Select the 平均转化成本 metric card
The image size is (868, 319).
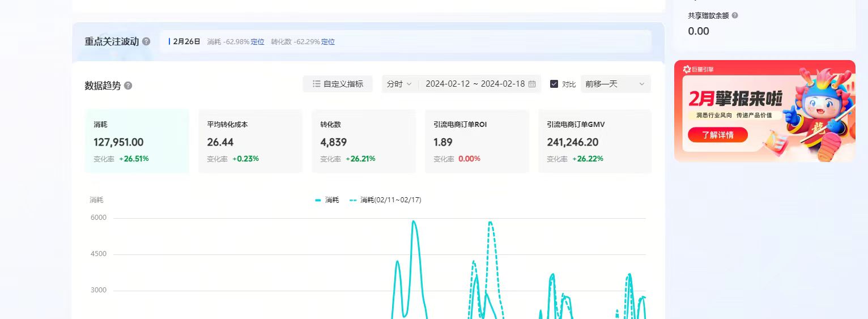click(x=250, y=141)
